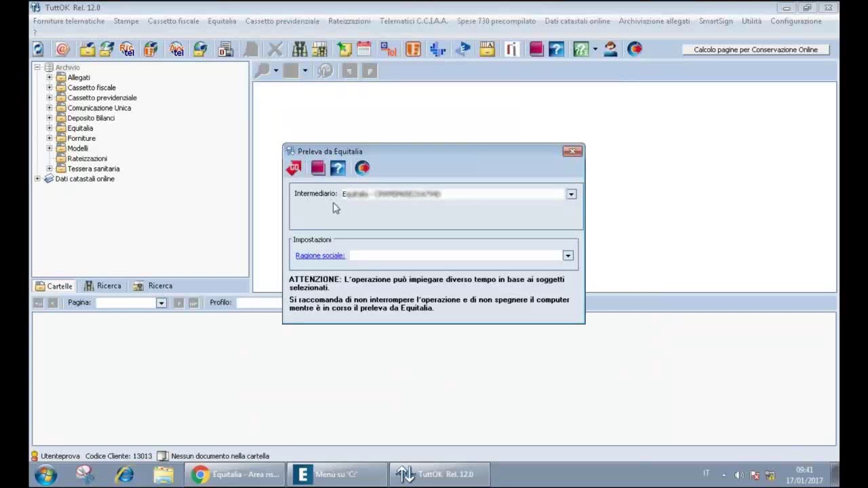Open the SmartSign menu
The image size is (868, 488).
click(715, 21)
